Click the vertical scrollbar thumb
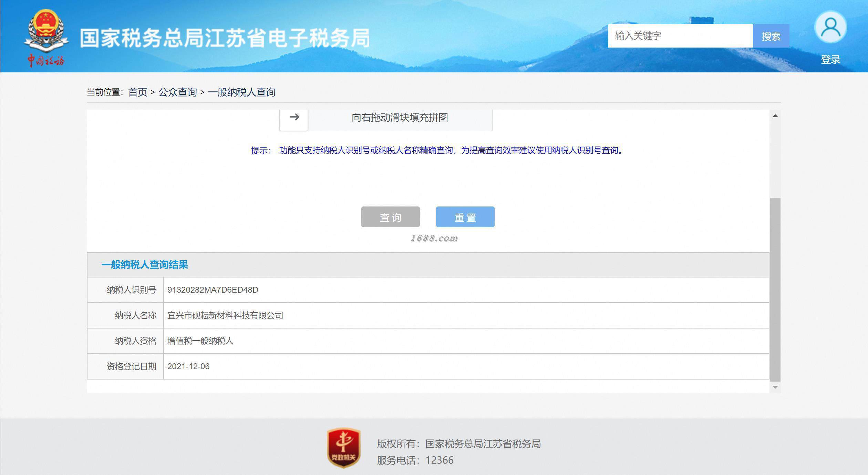Screen dimensions: 868x475 coord(775,290)
